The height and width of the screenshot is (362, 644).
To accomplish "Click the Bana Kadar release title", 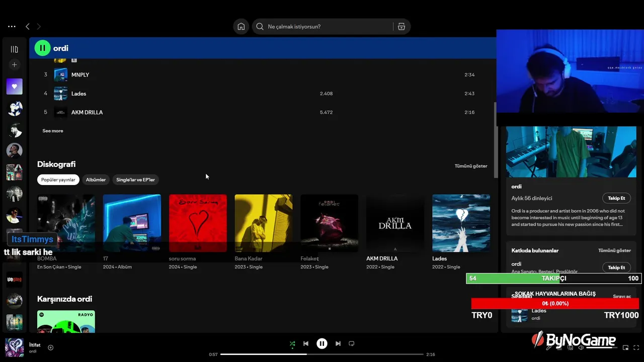I will pos(249,258).
